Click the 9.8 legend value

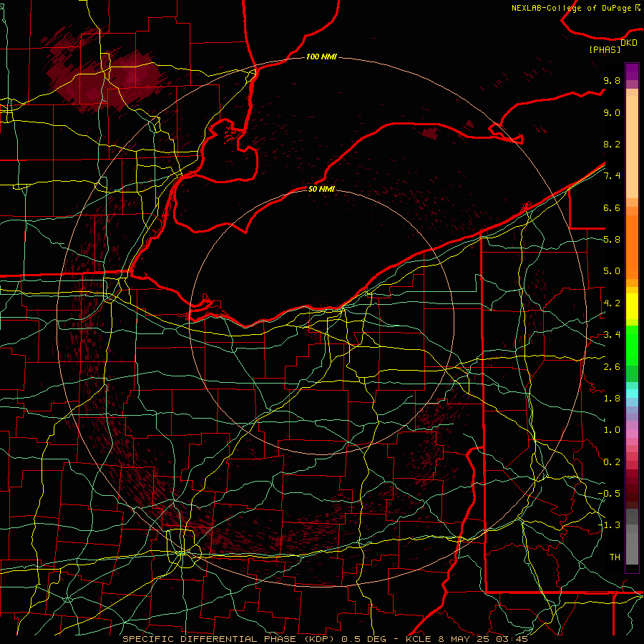[612, 80]
